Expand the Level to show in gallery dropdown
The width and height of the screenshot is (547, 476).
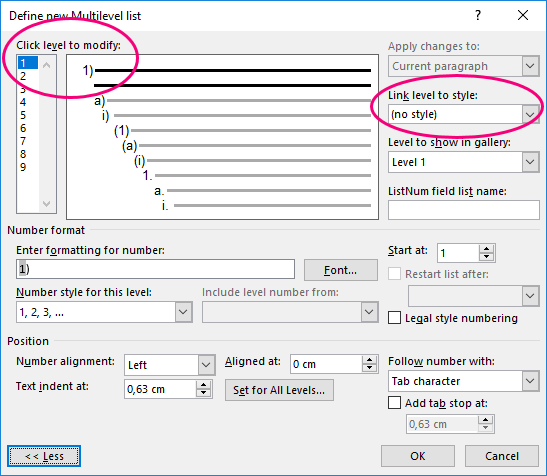click(x=530, y=162)
